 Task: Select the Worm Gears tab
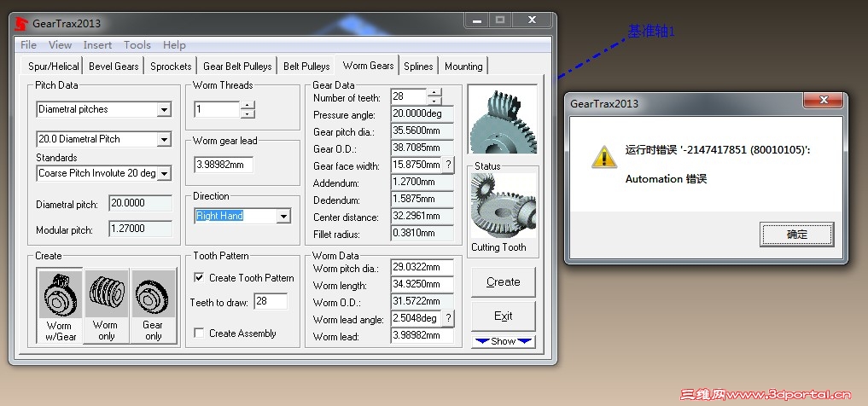pos(368,66)
